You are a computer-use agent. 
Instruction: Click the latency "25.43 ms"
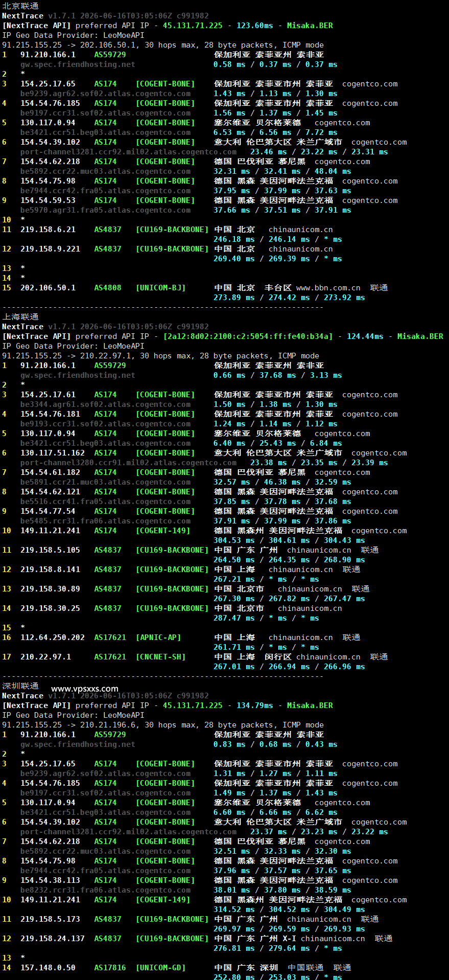tap(278, 443)
